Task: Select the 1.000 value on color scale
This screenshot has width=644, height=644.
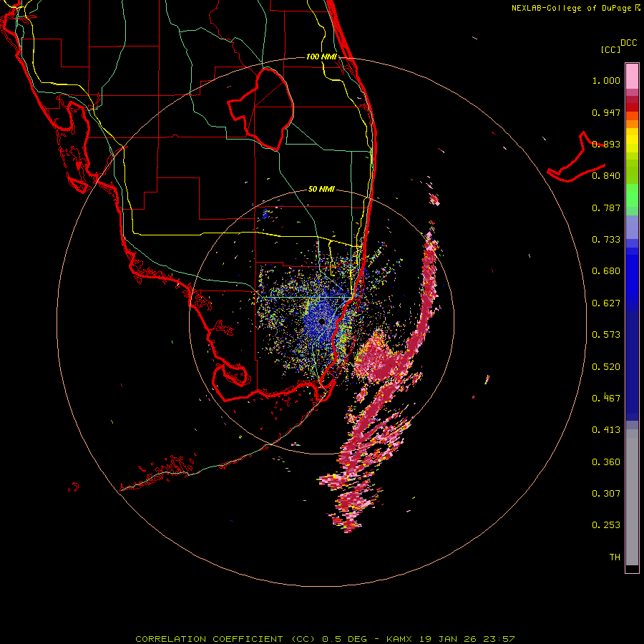Action: click(606, 80)
